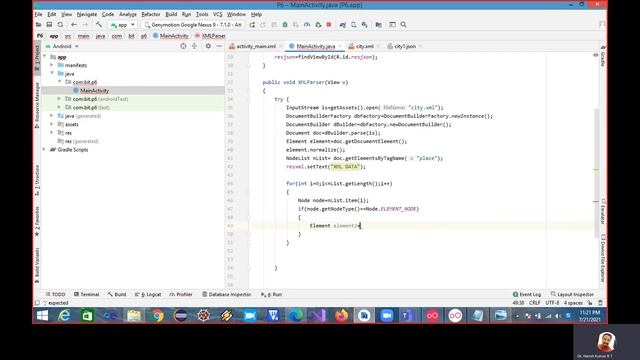Open the TODO tool window

(x=55, y=294)
